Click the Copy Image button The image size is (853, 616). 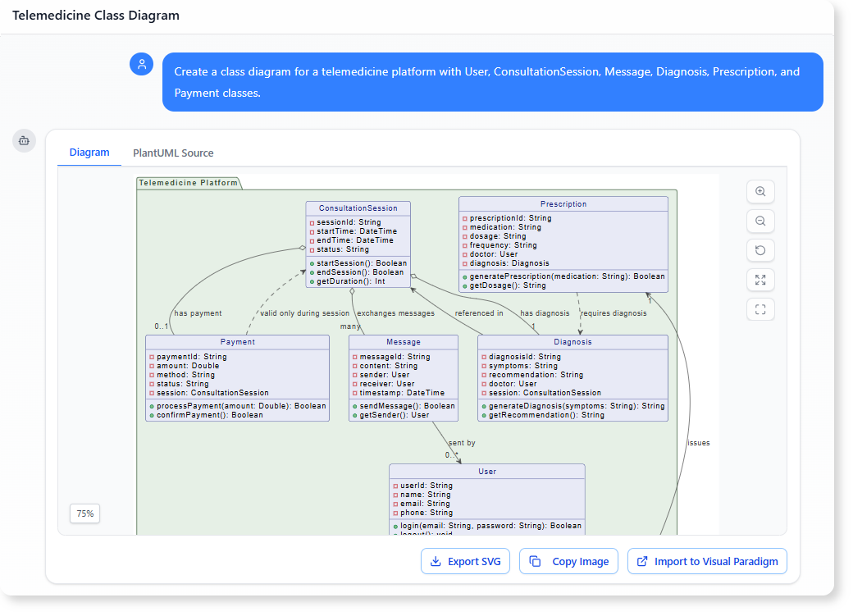click(568, 561)
